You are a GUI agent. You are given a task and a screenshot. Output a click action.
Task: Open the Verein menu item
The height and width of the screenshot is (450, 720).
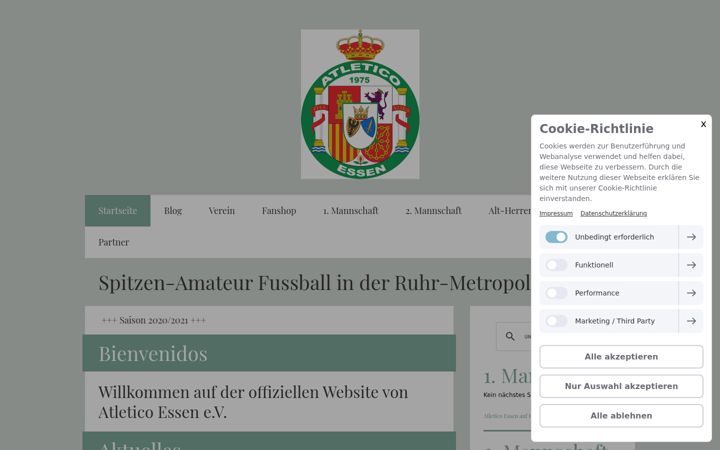pyautogui.click(x=221, y=211)
